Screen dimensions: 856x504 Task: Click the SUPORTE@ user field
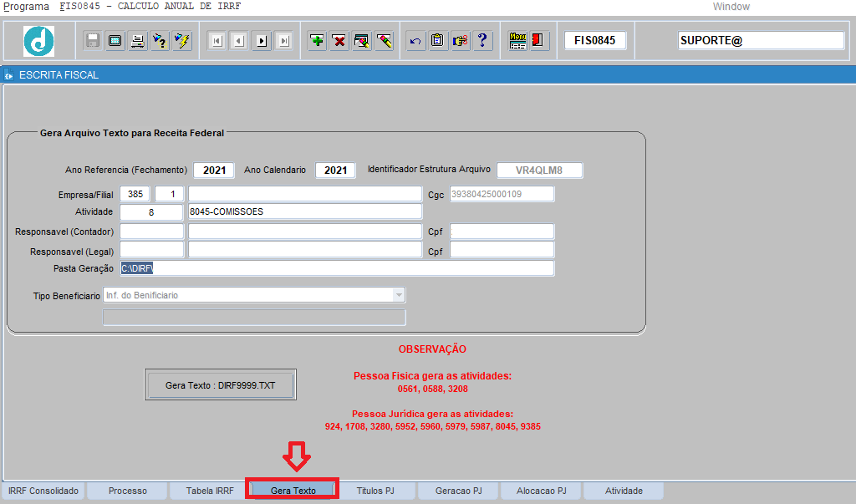(761, 40)
